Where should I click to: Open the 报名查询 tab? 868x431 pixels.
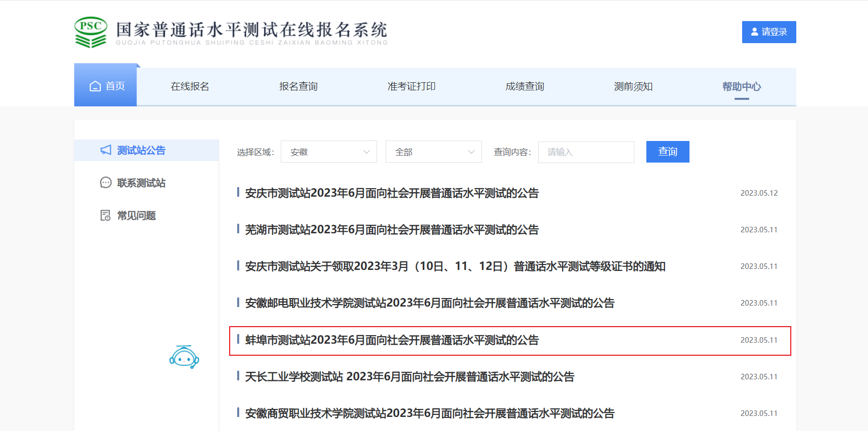pos(298,86)
